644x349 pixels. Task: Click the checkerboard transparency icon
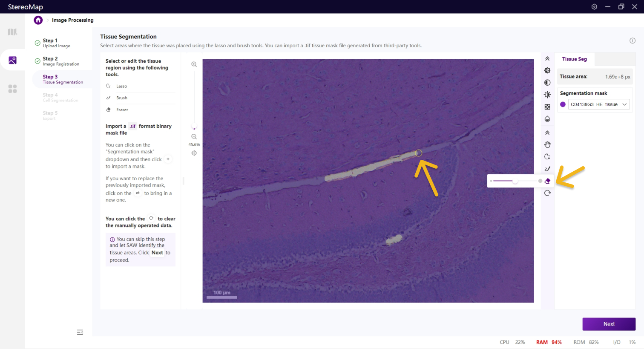(x=547, y=107)
